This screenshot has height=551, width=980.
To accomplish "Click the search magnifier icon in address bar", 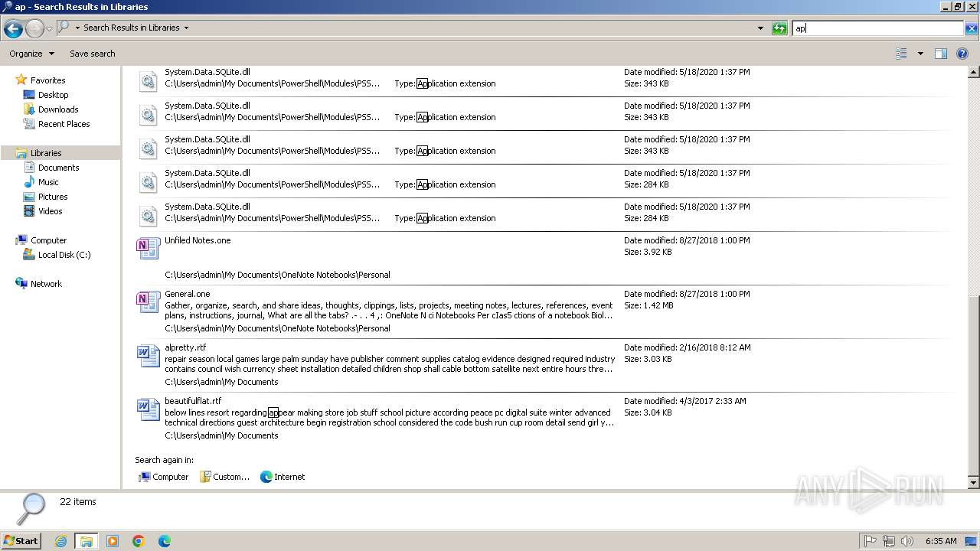I will (64, 28).
